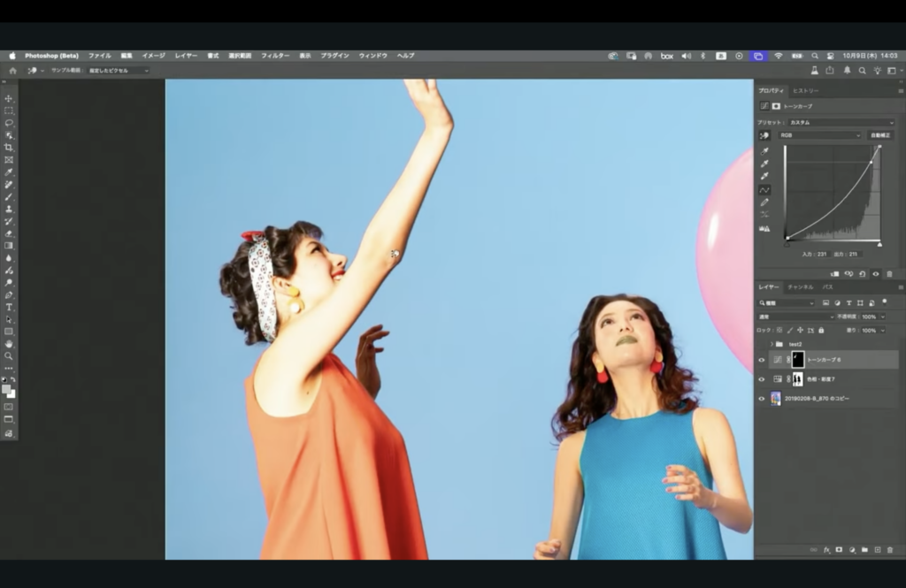Select the Move tool

(9, 98)
